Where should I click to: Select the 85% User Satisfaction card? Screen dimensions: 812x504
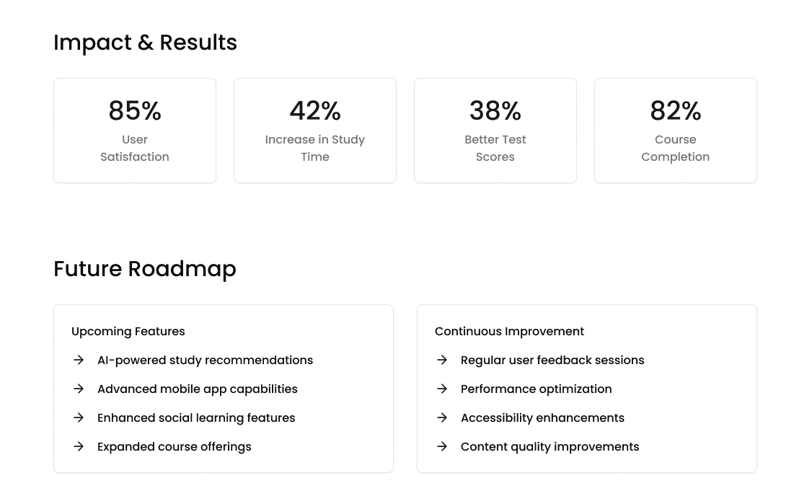135,131
